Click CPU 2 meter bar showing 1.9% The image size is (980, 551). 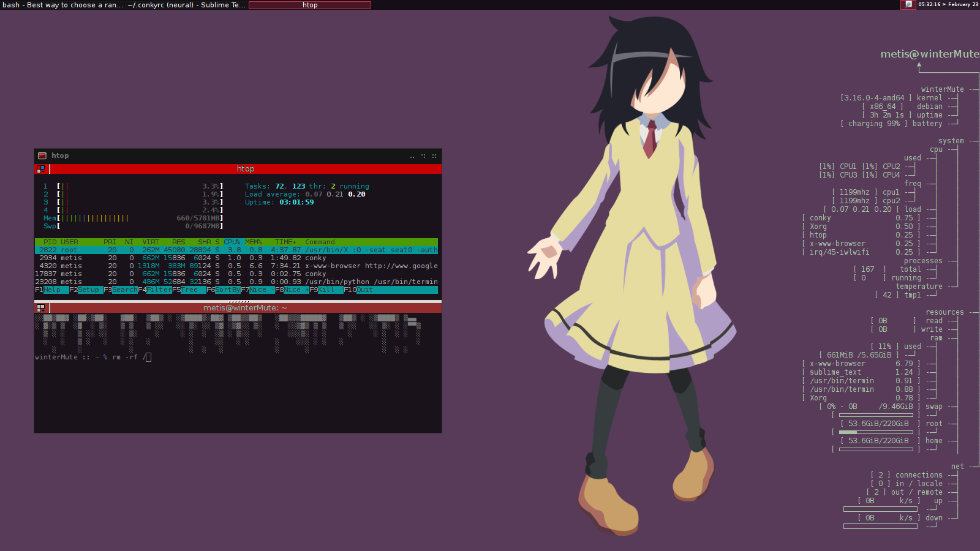(x=133, y=194)
